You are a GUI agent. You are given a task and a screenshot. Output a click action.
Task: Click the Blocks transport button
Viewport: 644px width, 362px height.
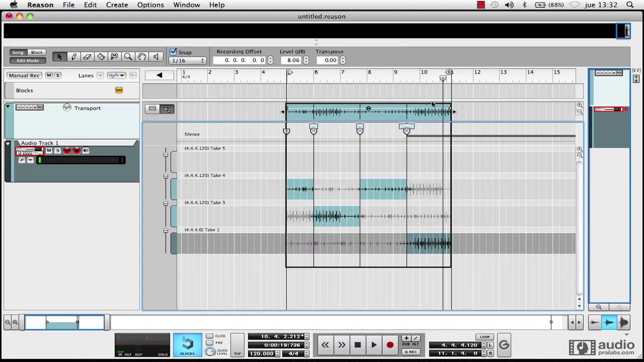[187, 345]
